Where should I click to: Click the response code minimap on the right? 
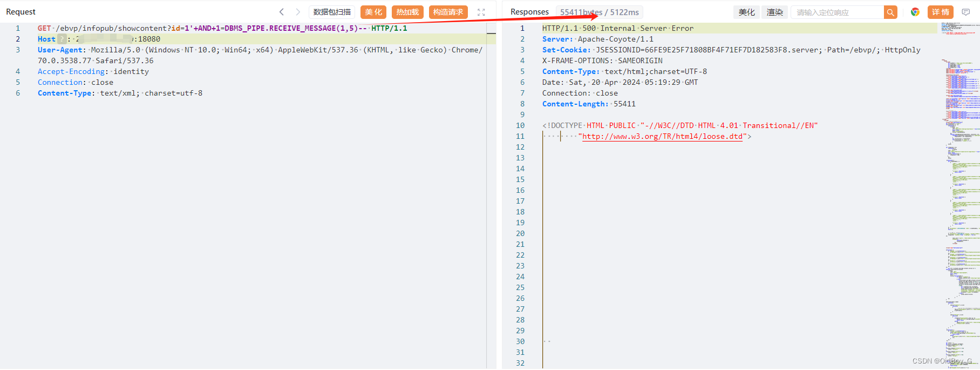click(x=960, y=194)
